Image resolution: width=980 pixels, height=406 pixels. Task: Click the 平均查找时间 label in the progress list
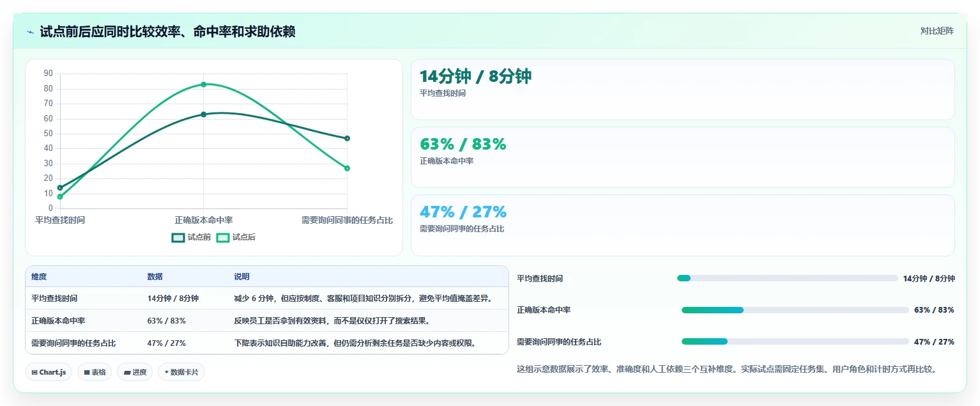point(540,279)
